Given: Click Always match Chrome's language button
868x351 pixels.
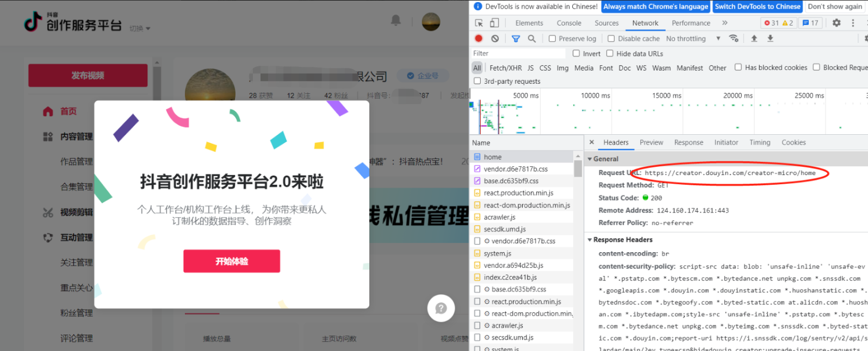Looking at the screenshot, I should (x=655, y=7).
